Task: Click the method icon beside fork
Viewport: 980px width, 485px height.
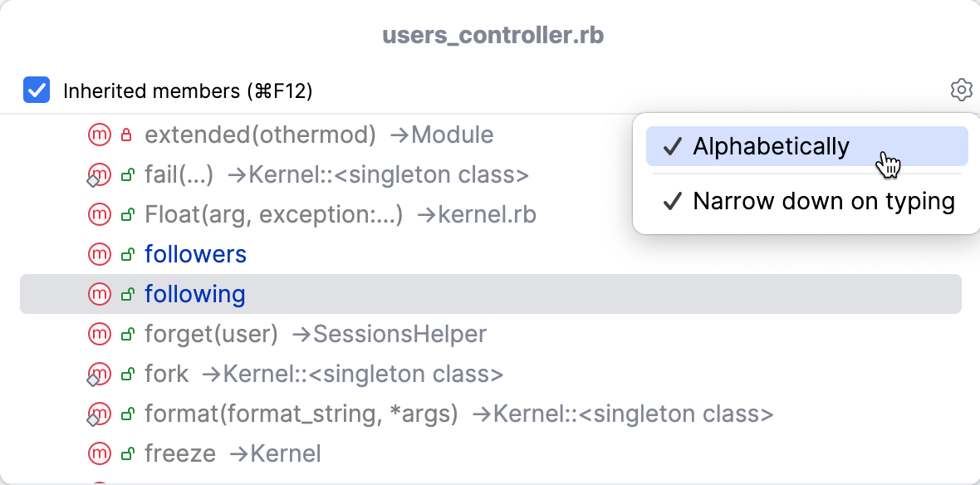Action: point(99,374)
